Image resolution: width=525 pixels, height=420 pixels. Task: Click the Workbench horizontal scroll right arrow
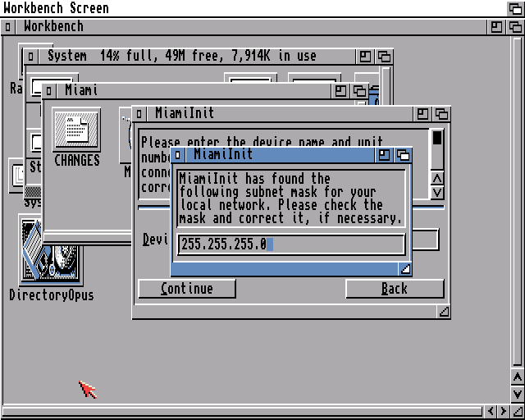503,411
